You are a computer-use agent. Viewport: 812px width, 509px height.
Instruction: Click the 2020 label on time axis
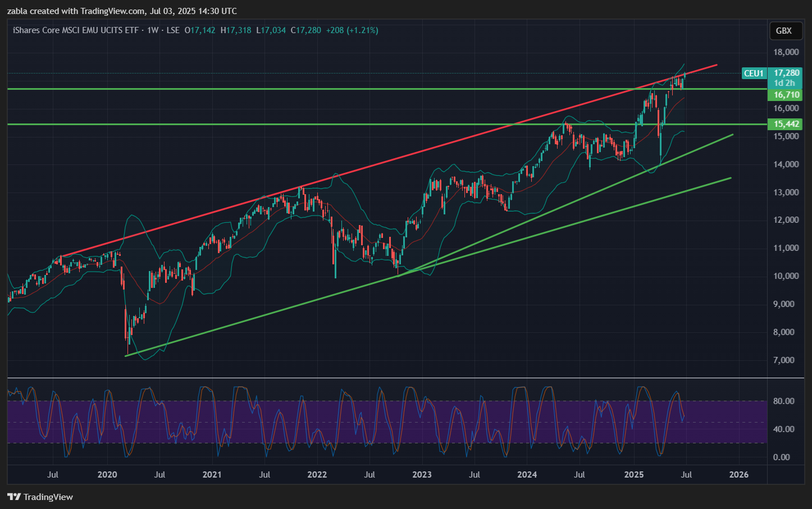pyautogui.click(x=107, y=474)
